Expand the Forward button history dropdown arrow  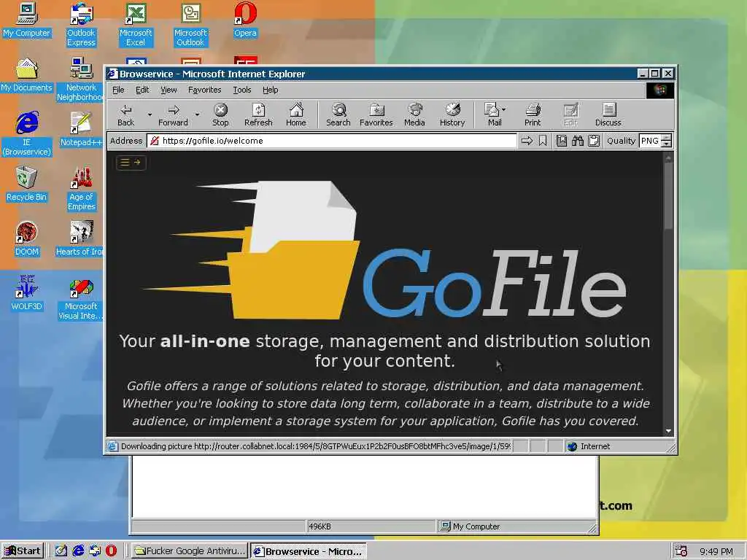pos(197,114)
